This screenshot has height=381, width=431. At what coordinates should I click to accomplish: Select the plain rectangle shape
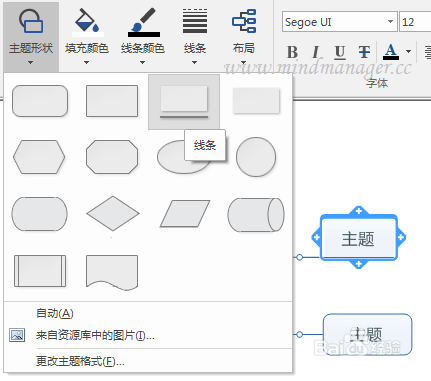pyautogui.click(x=112, y=101)
